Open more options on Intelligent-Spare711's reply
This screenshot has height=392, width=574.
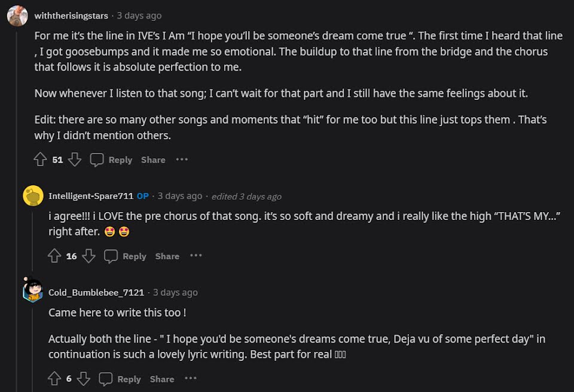196,256
